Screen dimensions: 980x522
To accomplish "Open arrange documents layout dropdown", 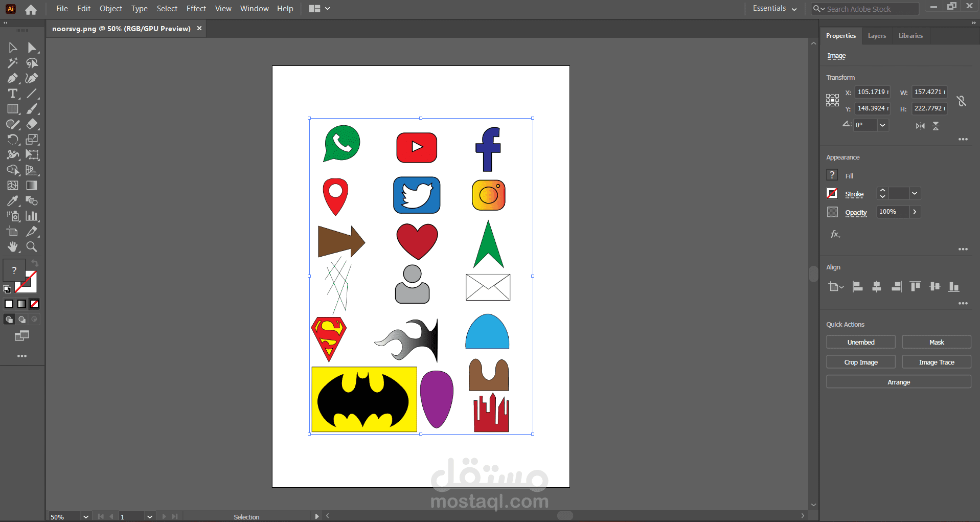I will (x=320, y=9).
